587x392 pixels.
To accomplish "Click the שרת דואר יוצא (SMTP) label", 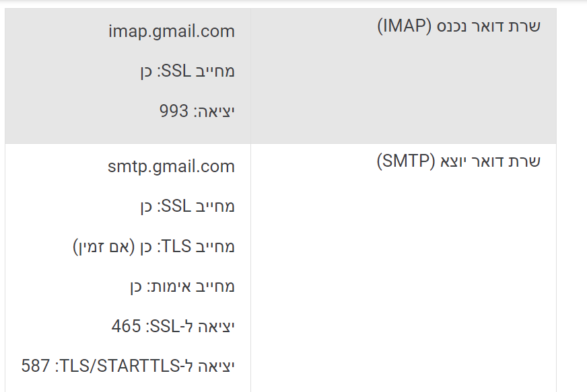I will pos(458,161).
